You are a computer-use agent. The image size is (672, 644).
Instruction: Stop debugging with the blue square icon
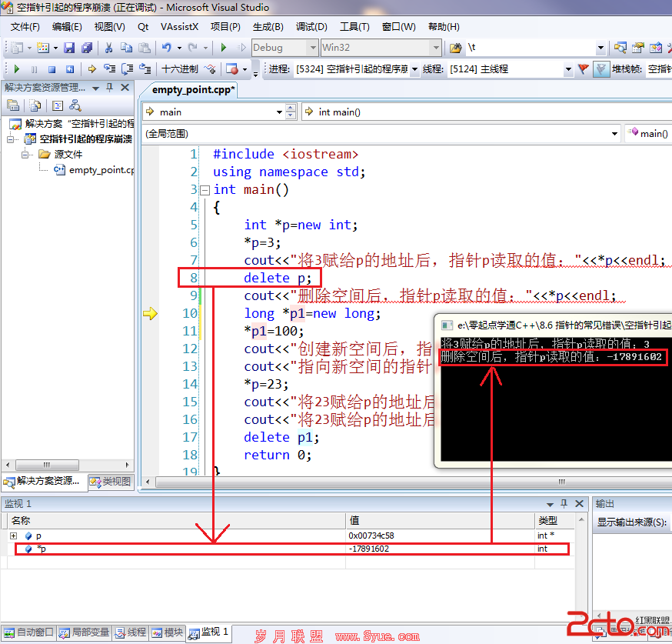click(x=52, y=69)
